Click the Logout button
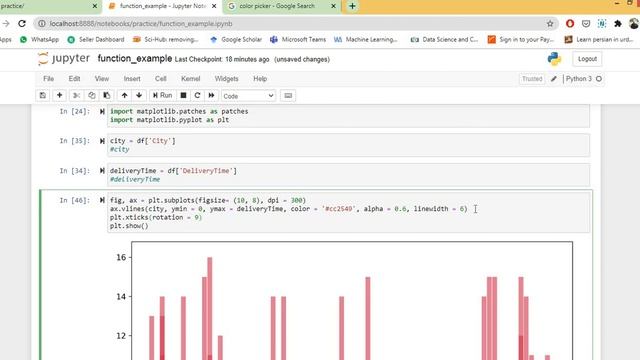Image resolution: width=640 pixels, height=360 pixels. (587, 59)
